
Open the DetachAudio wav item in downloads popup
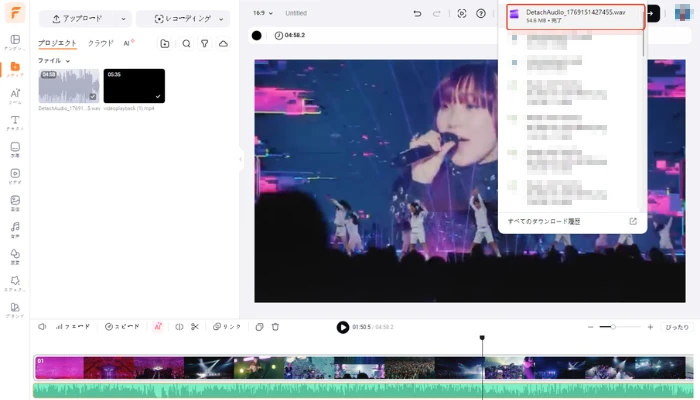[575, 17]
